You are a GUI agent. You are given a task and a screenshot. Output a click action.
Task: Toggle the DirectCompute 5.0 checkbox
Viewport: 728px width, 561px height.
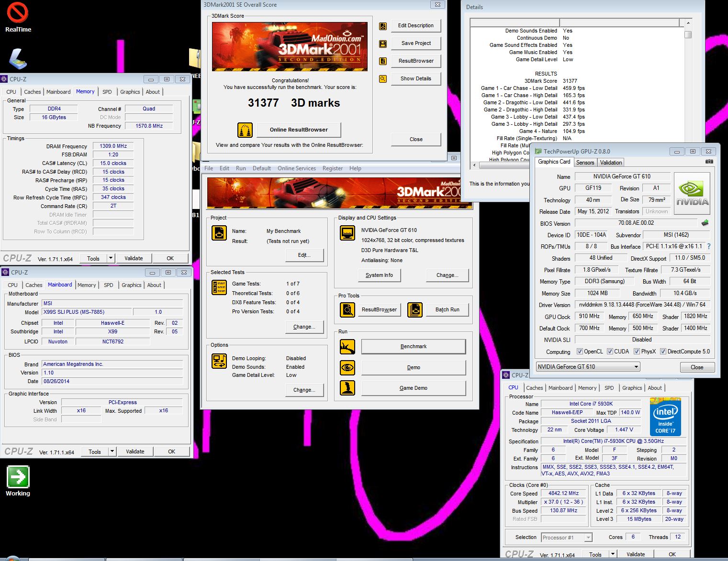(663, 352)
